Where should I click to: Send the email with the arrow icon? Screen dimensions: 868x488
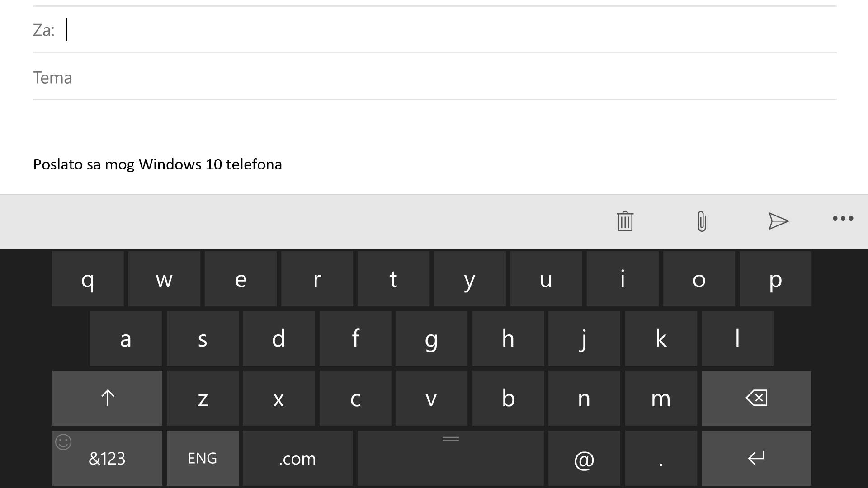click(778, 221)
